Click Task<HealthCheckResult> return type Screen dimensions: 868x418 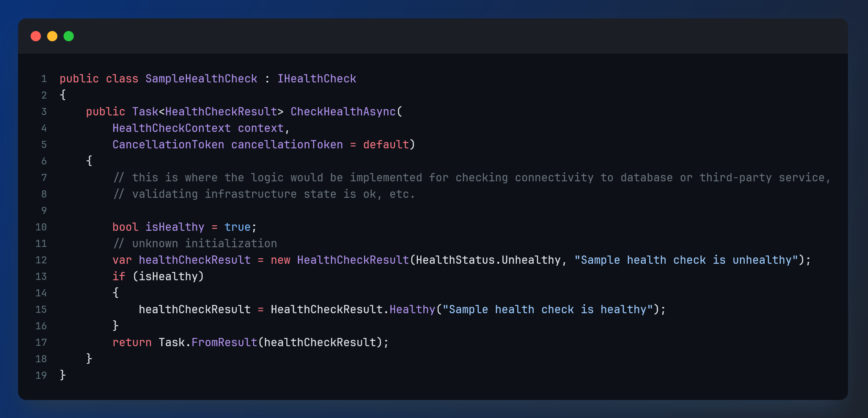pyautogui.click(x=208, y=112)
